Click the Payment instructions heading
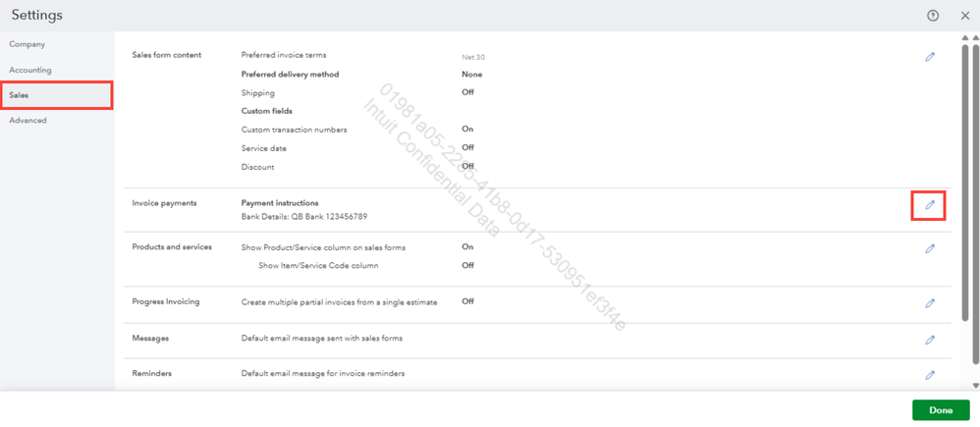This screenshot has width=980, height=427. 280,203
